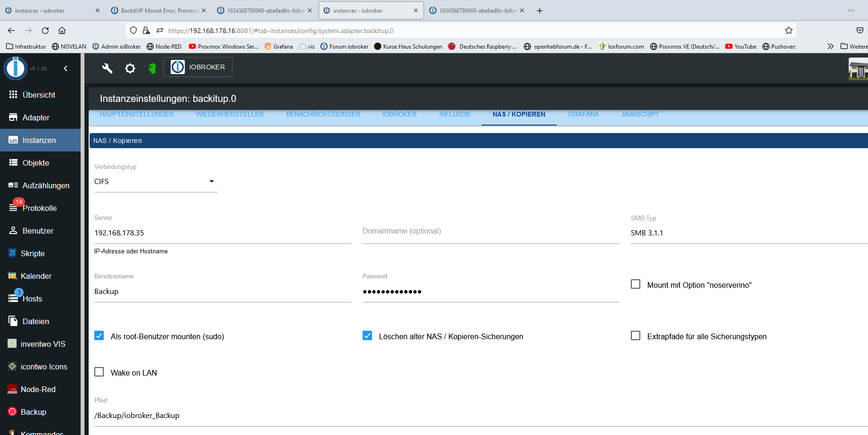Collapse the sidebar with the chevron arrow
The width and height of the screenshot is (868, 435).
66,68
